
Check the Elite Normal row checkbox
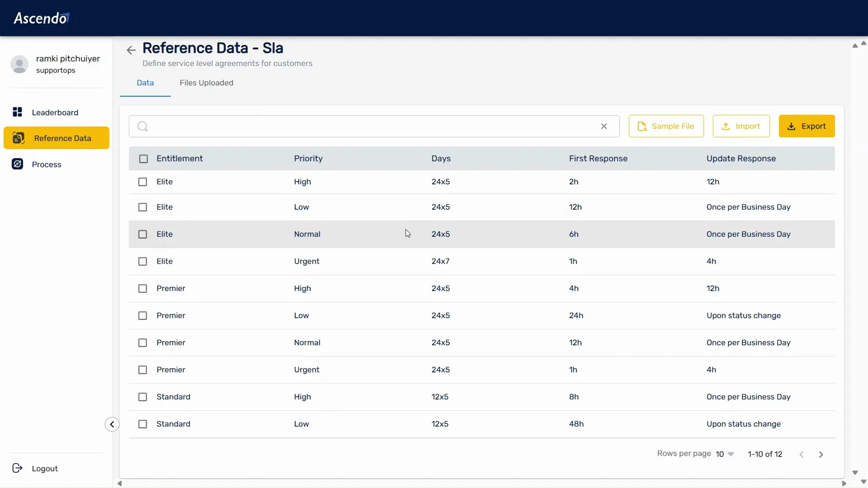pyautogui.click(x=143, y=234)
